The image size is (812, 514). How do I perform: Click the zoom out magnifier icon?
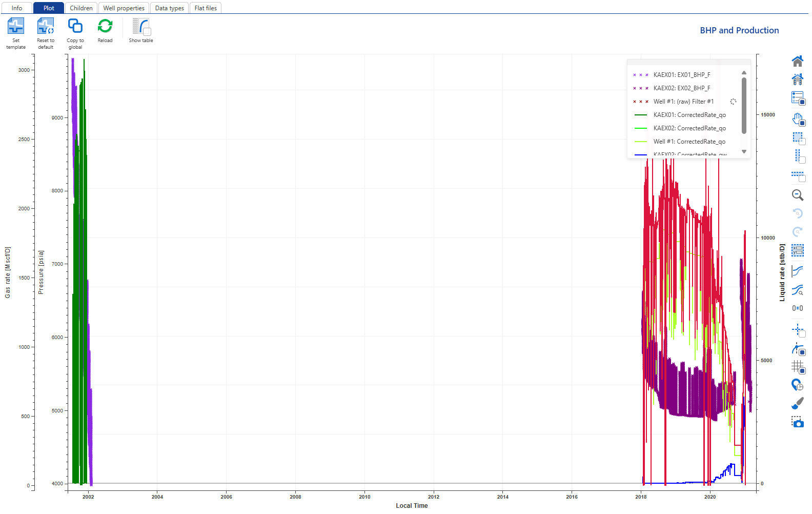click(797, 195)
